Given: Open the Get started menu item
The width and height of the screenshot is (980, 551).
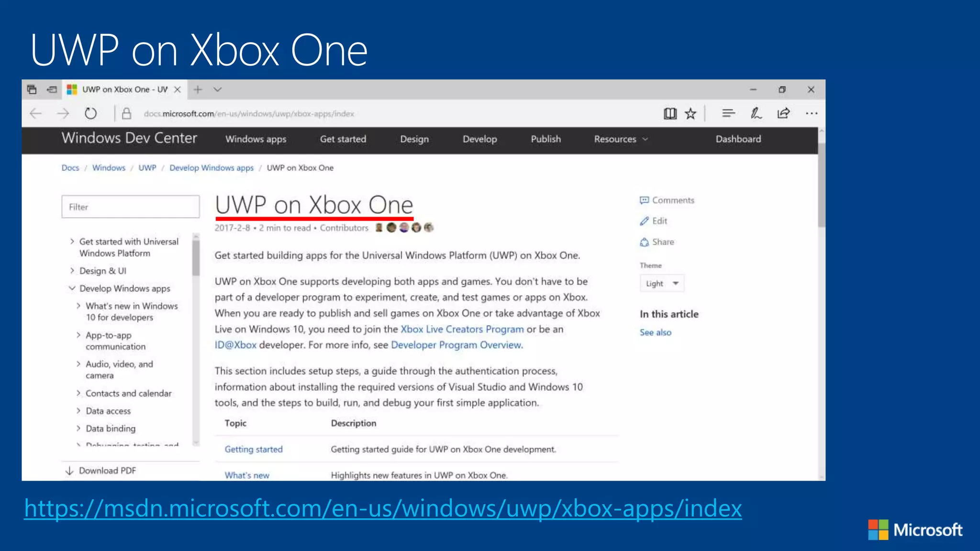Looking at the screenshot, I should coord(343,139).
